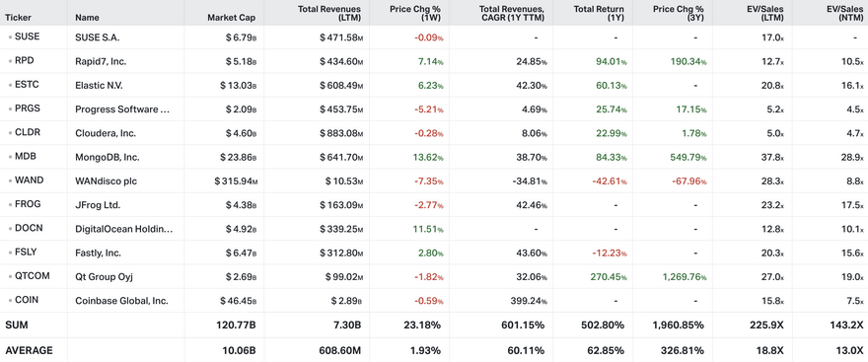Click average EV/Sales LTM 18.8X
The height and width of the screenshot is (362, 868).
click(771, 350)
